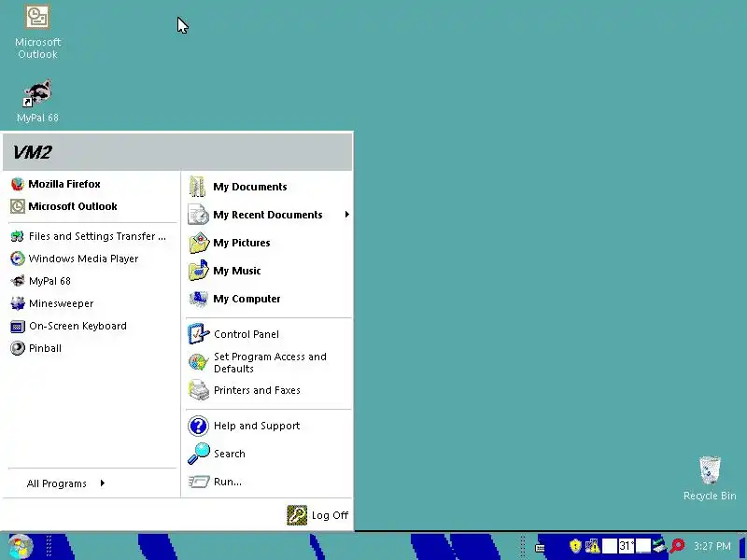The image size is (747, 560).
Task: Open Mozilla Firefox from the Start menu
Action: point(92,184)
